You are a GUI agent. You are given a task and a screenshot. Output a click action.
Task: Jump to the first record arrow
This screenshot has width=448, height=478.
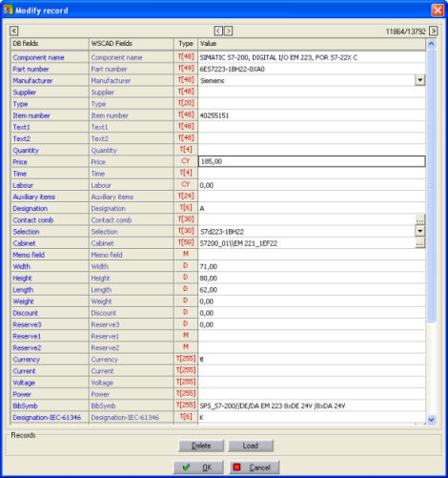click(x=13, y=31)
